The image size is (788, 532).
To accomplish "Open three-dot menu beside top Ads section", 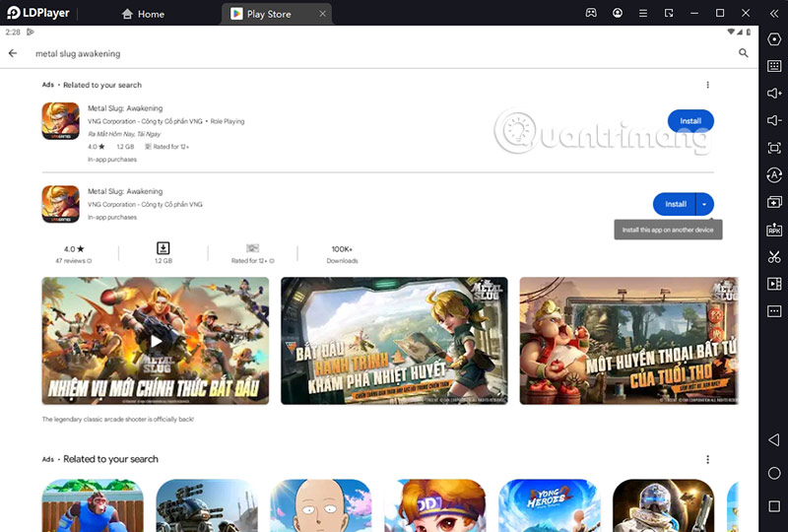I will coord(707,85).
